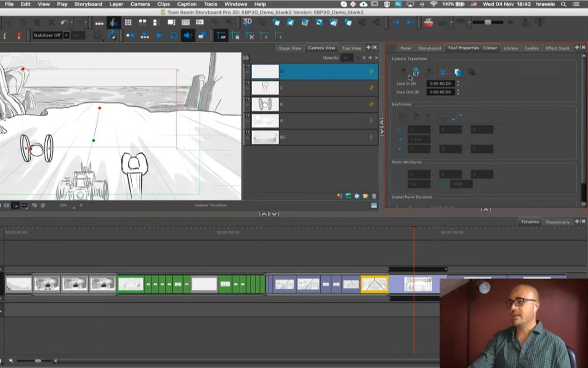Click the blue Play button in the toolbar
588x368 pixels.
158,35
